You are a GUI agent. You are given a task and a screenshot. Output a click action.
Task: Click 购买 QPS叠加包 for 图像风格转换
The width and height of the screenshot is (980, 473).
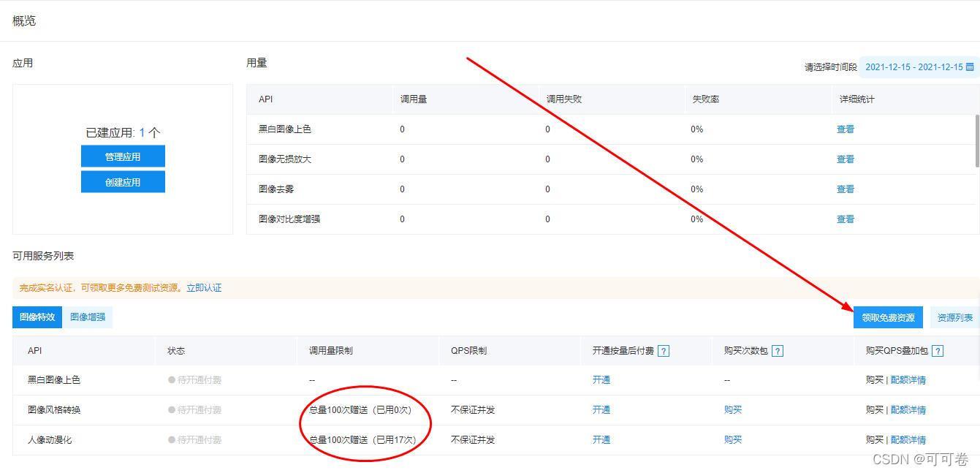click(875, 410)
